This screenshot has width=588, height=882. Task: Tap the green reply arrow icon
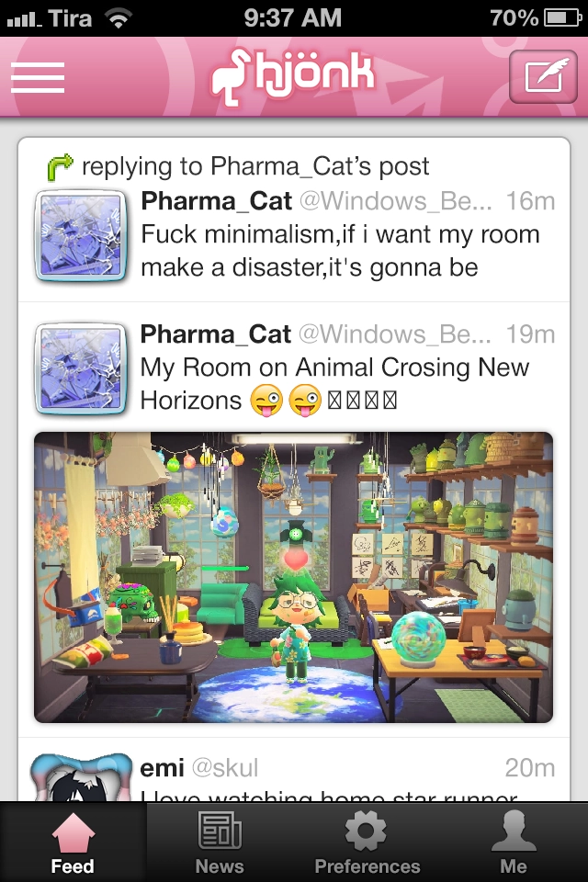click(x=61, y=167)
